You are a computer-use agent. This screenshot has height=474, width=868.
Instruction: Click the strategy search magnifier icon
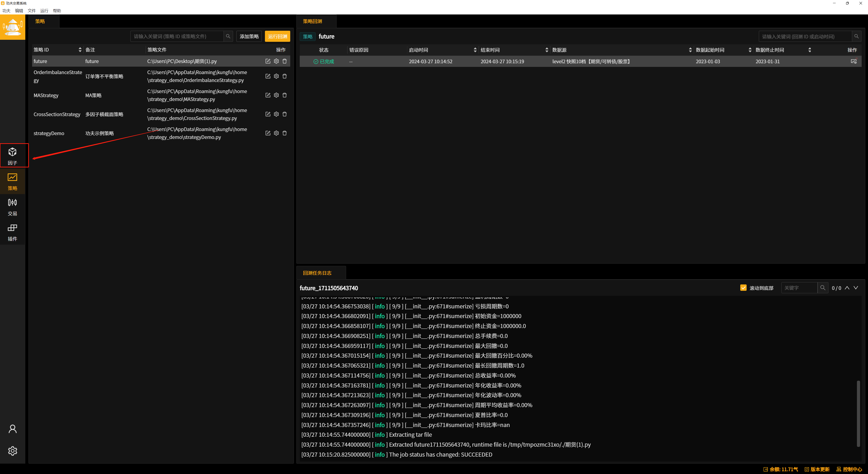228,36
